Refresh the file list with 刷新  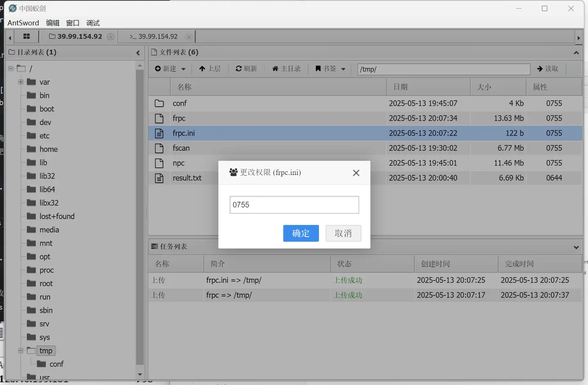point(246,69)
